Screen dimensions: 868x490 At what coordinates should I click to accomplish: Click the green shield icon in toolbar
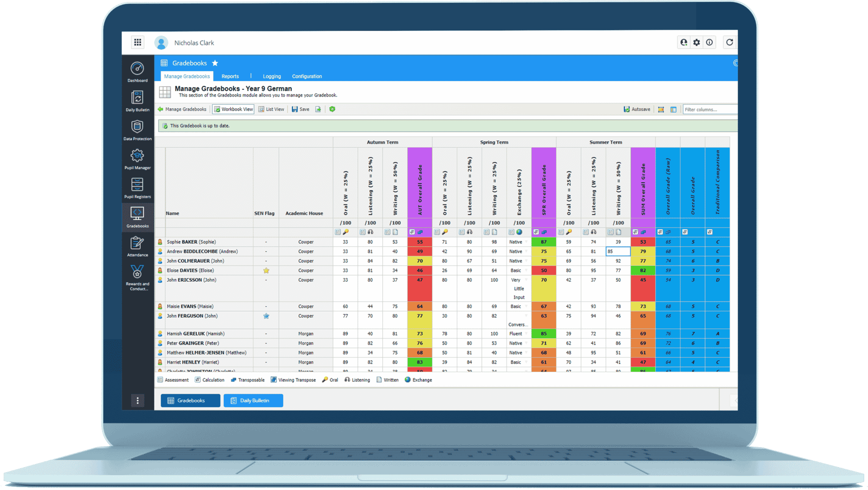332,109
